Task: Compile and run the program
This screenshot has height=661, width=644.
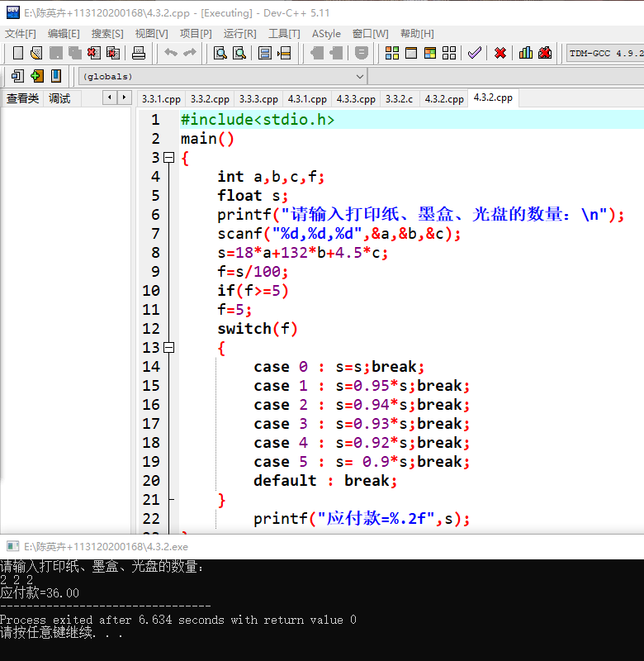Action: [430, 53]
